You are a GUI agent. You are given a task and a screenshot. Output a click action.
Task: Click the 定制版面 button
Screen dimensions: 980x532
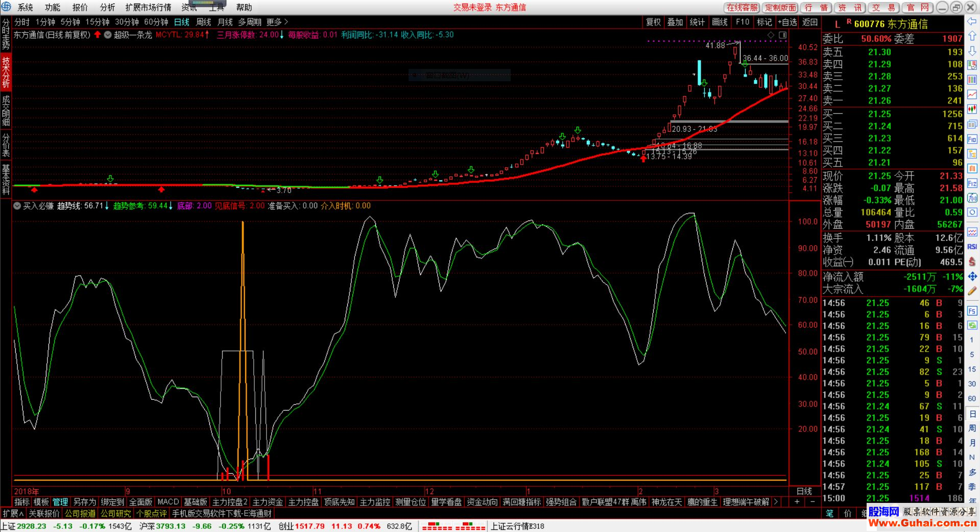(x=780, y=7)
